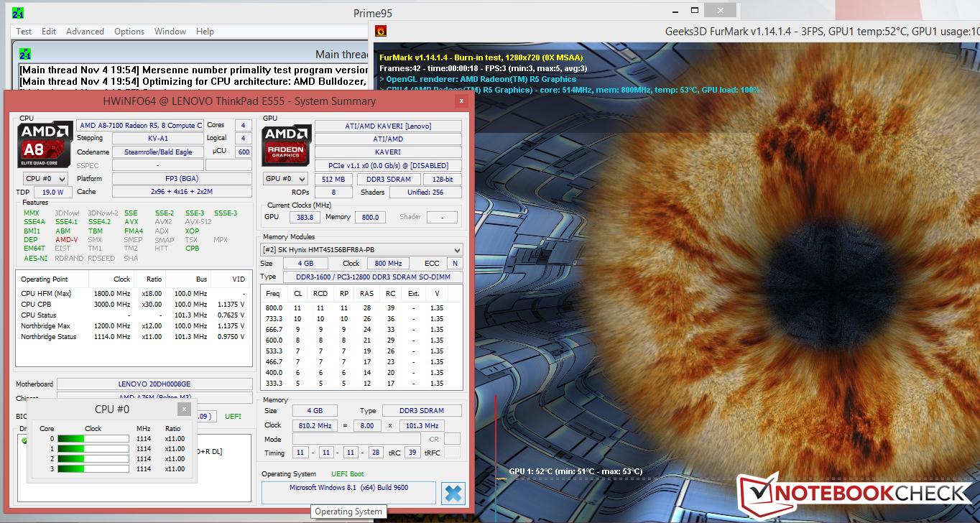980x523 pixels.
Task: Click the Shaders field 'Unified: 256'
Action: point(425,192)
